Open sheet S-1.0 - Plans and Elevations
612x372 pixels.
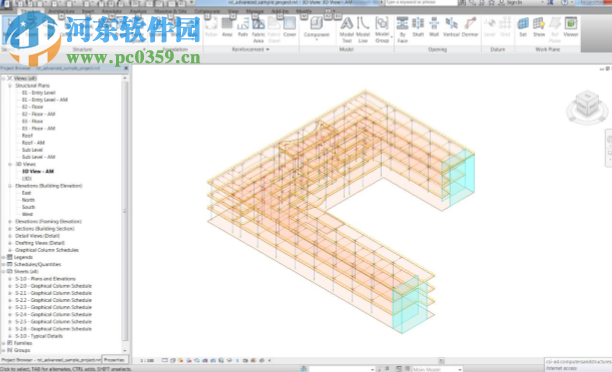point(45,279)
